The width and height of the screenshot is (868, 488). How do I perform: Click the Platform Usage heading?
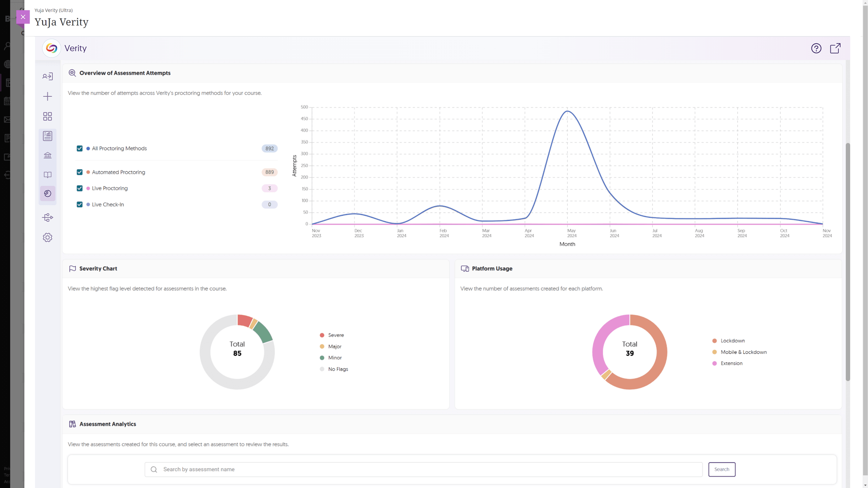[x=492, y=269]
